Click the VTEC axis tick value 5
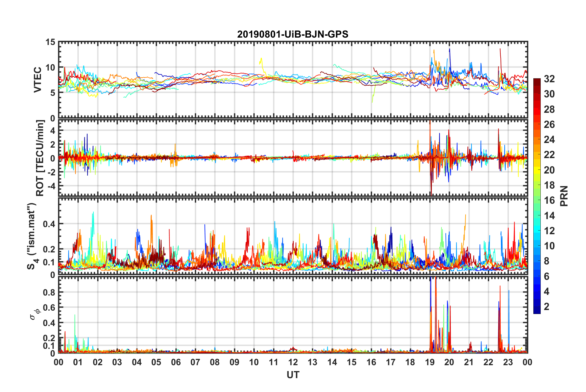586x392 pixels. click(x=53, y=93)
